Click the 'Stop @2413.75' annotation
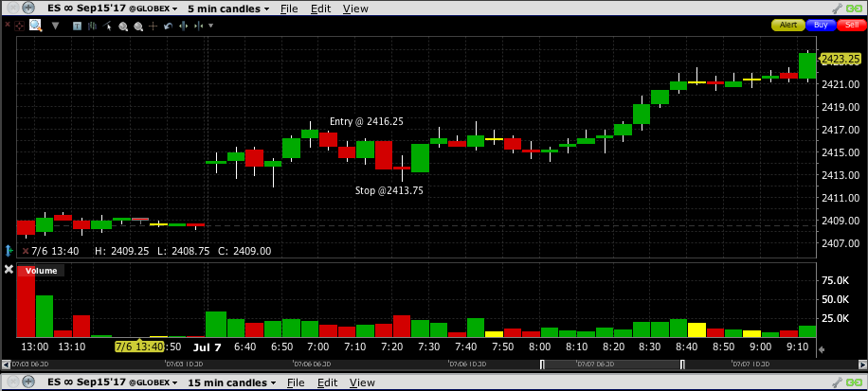This screenshot has width=868, height=391. [389, 191]
